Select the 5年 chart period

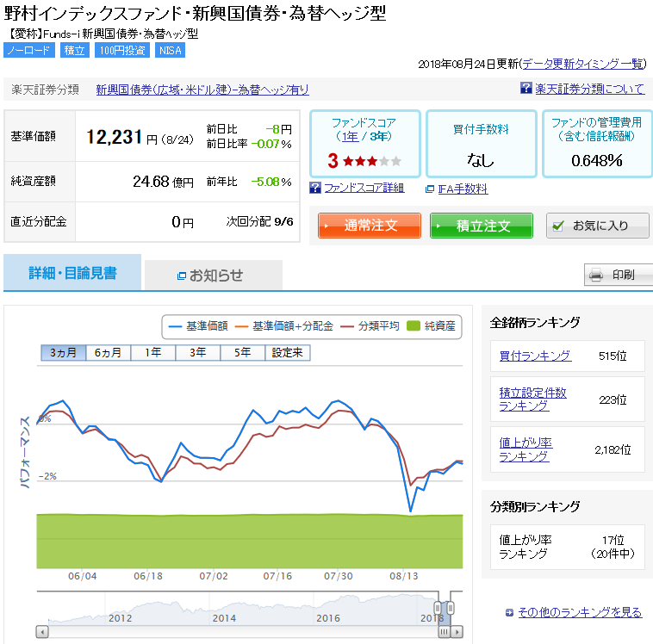point(243,353)
